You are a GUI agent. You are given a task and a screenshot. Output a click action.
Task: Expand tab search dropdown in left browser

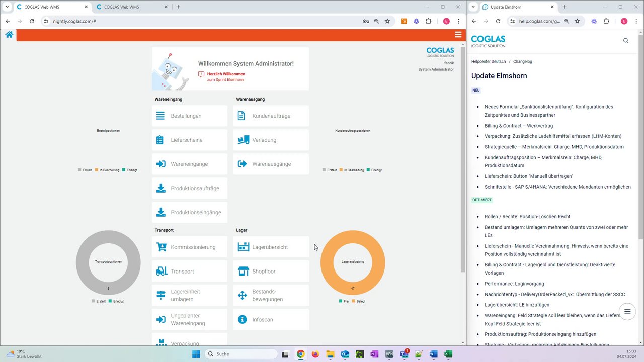(x=7, y=7)
